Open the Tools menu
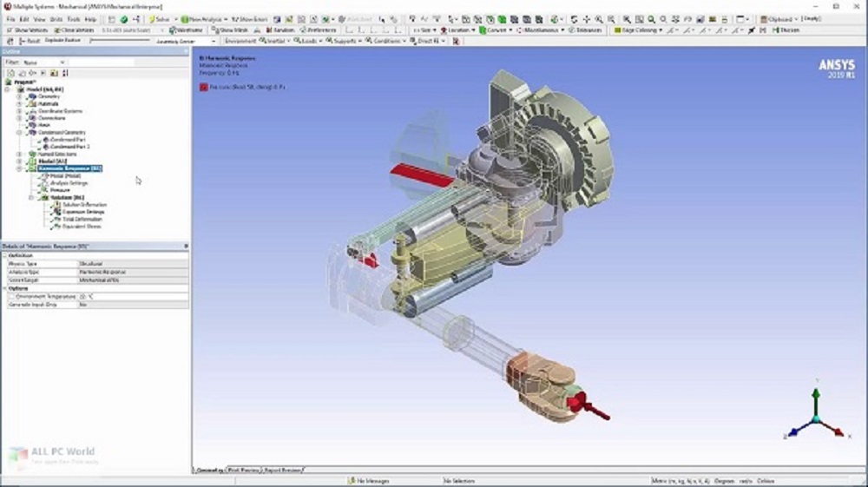 tap(73, 19)
